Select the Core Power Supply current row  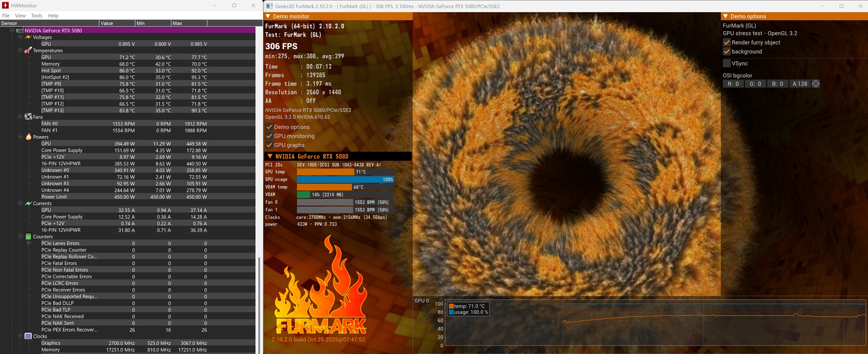click(128, 217)
